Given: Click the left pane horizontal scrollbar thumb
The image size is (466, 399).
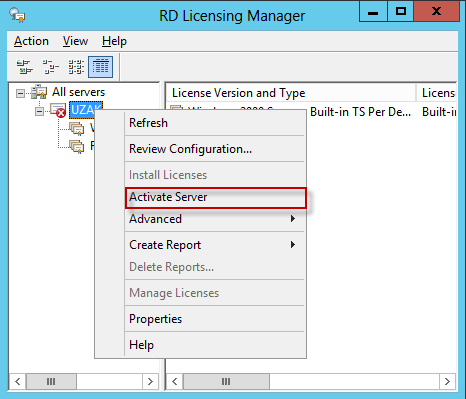Looking at the screenshot, I should 51,381.
